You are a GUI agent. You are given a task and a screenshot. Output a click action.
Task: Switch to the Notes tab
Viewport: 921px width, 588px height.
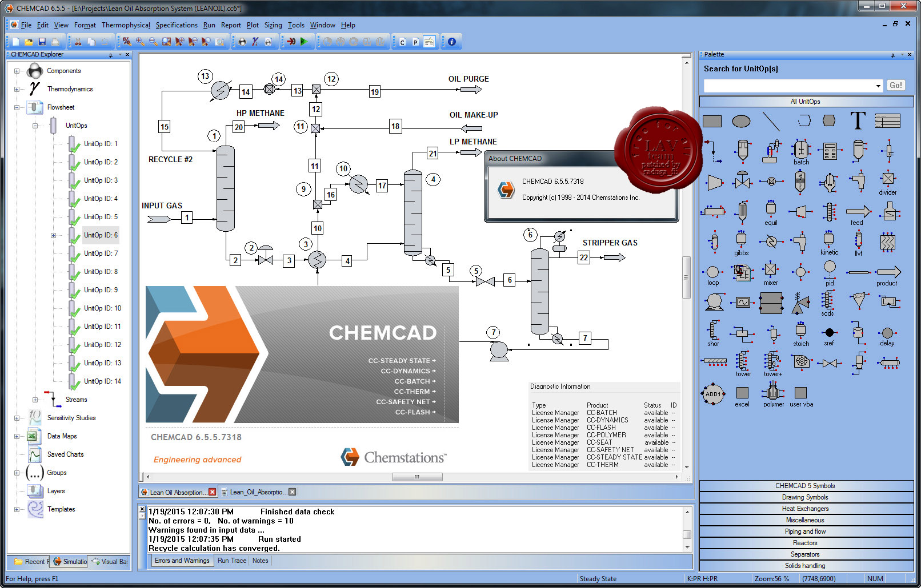tap(260, 561)
